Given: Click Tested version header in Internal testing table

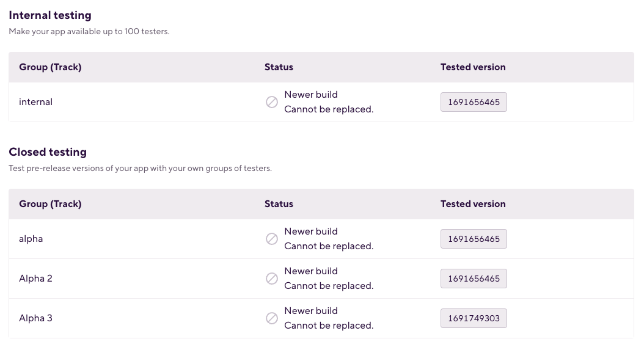Looking at the screenshot, I should pyautogui.click(x=473, y=67).
